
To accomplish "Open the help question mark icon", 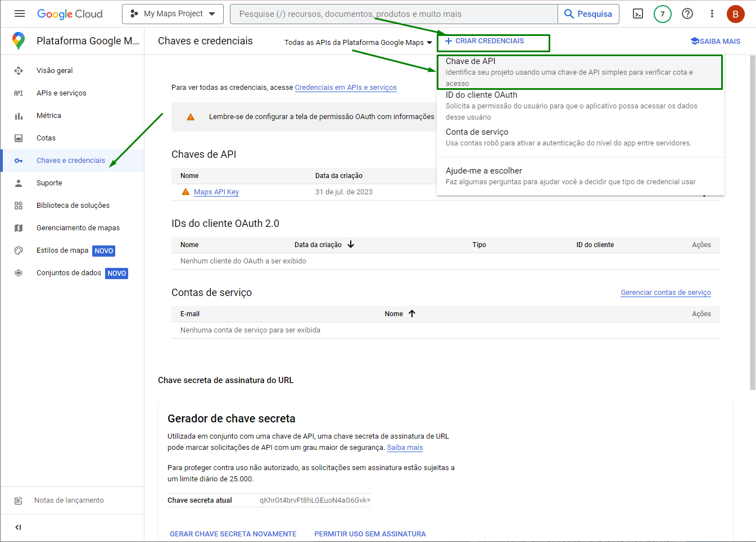I will point(687,13).
